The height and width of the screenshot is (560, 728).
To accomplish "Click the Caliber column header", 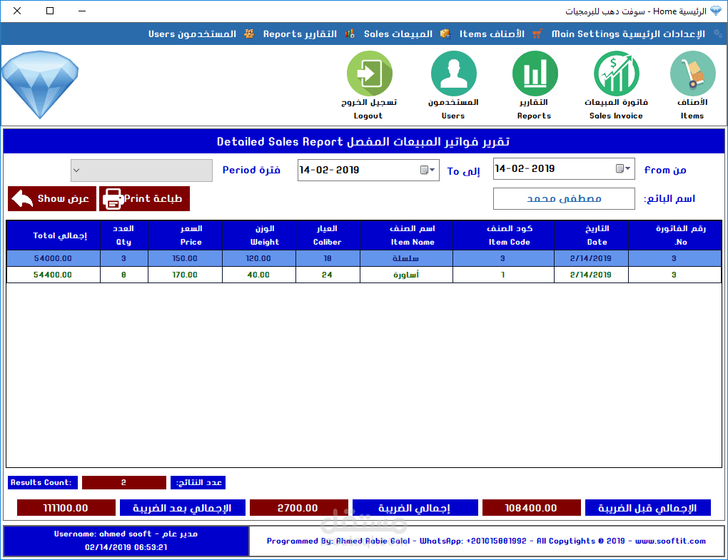I will [x=328, y=235].
